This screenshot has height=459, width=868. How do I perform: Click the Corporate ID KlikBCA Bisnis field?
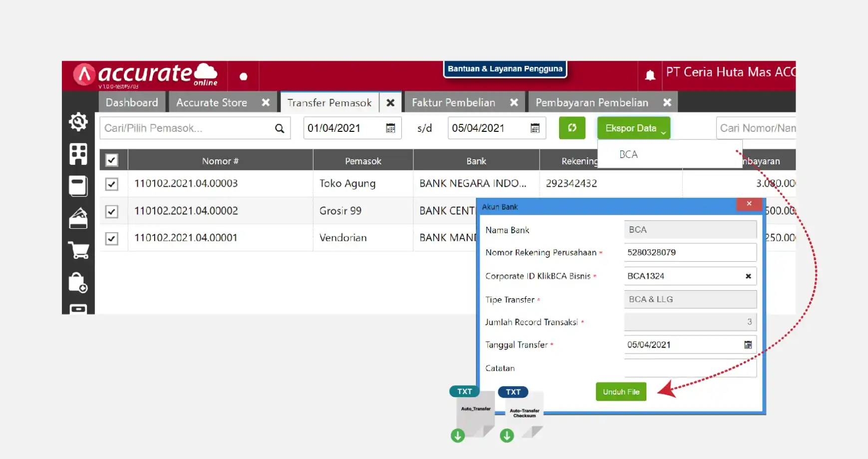click(x=690, y=276)
